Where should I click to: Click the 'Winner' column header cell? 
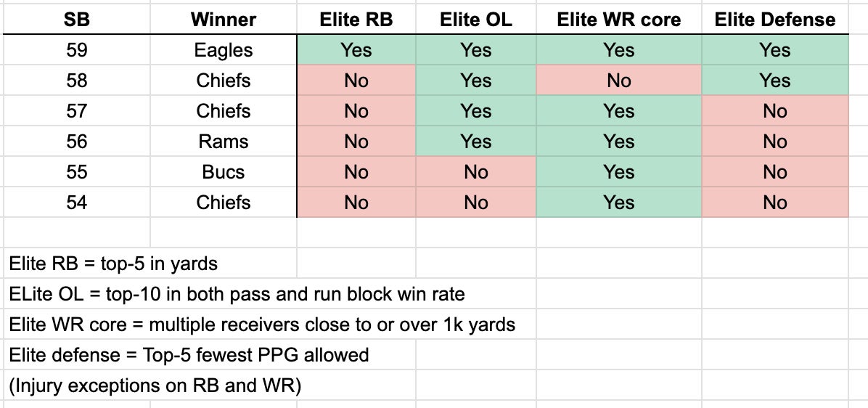pyautogui.click(x=224, y=20)
